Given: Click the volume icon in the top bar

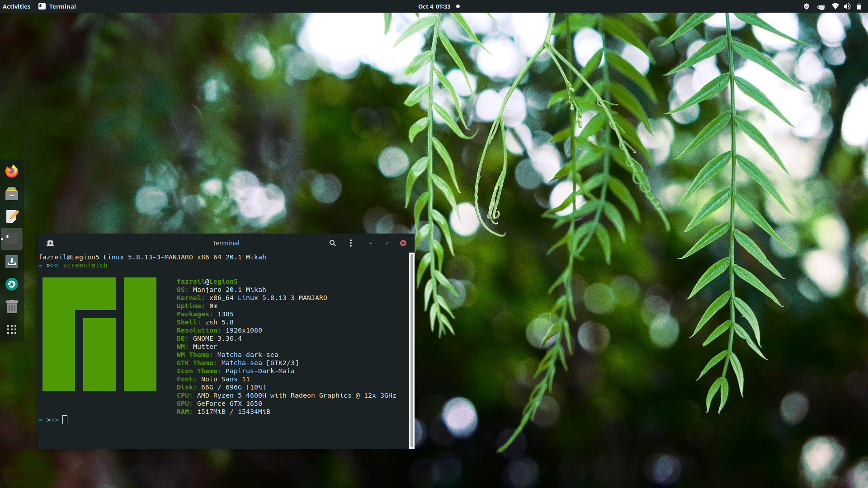Looking at the screenshot, I should click(x=847, y=6).
